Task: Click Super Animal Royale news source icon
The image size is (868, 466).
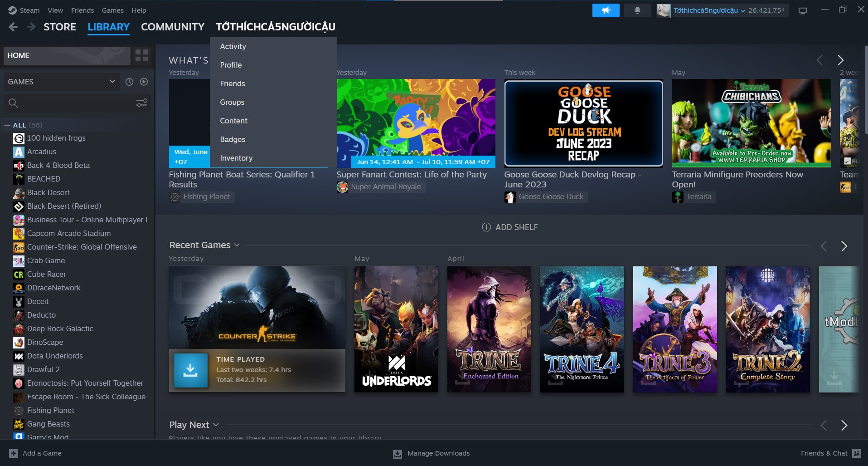Action: pyautogui.click(x=342, y=187)
